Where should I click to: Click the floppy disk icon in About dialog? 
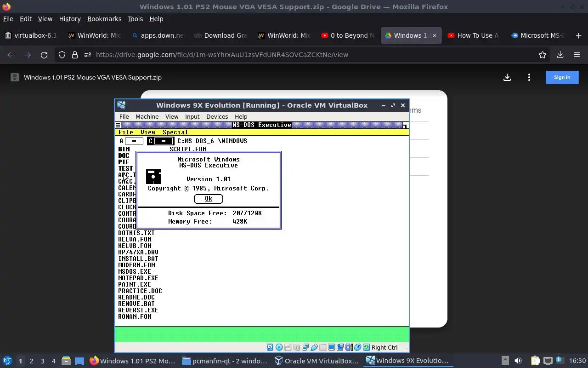[153, 177]
